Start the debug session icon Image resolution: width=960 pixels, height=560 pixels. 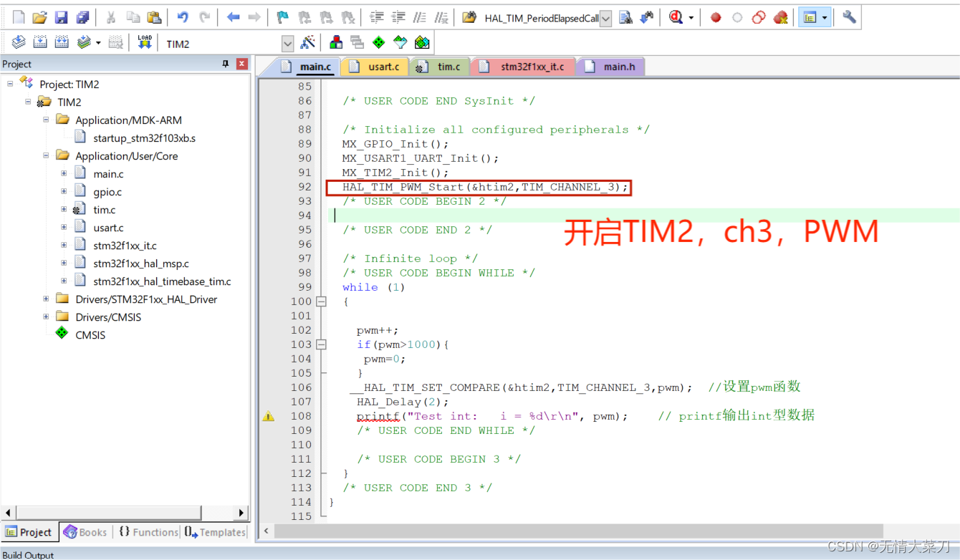point(676,17)
